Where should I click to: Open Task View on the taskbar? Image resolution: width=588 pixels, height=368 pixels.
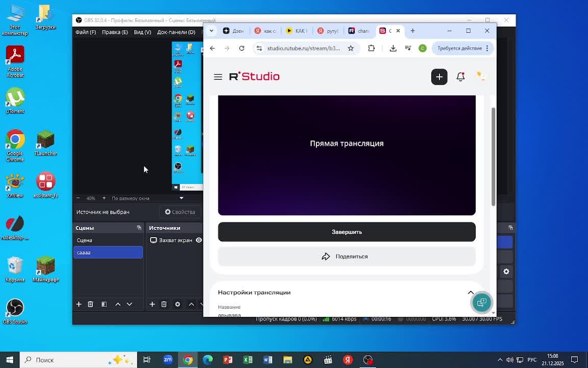click(x=146, y=360)
